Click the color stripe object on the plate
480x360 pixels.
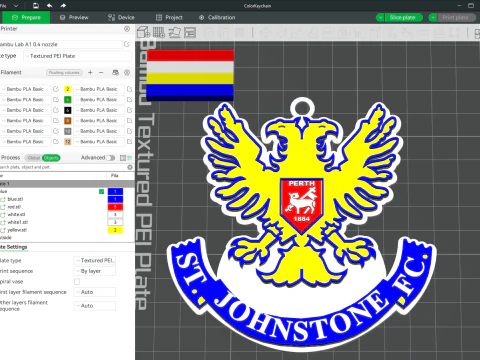tap(190, 75)
